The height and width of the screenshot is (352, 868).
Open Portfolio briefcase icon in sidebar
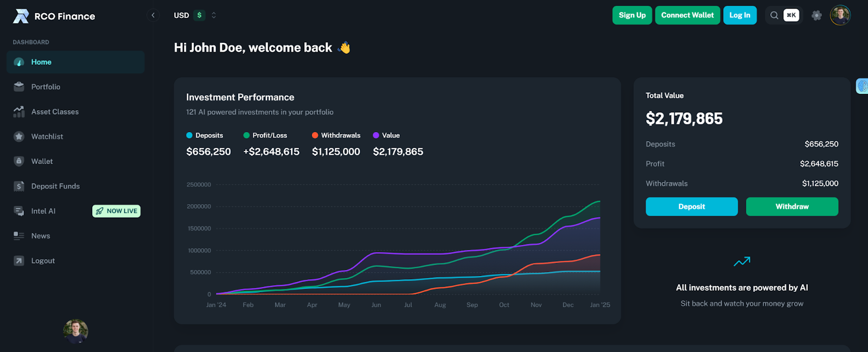(x=19, y=87)
